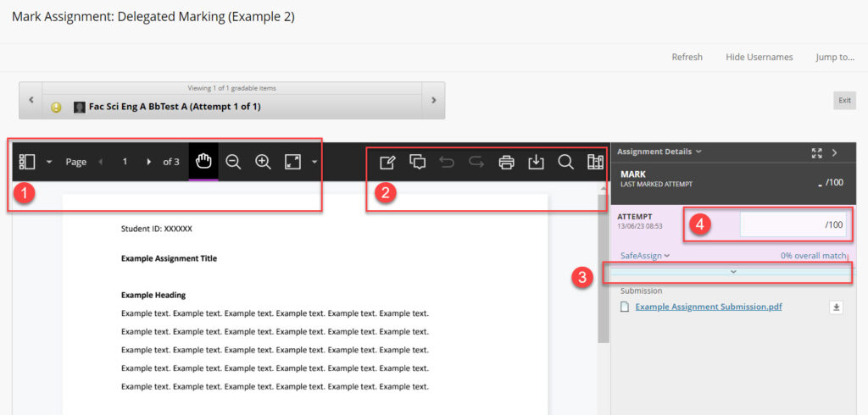
Task: Go to the next document page
Action: pyautogui.click(x=149, y=162)
